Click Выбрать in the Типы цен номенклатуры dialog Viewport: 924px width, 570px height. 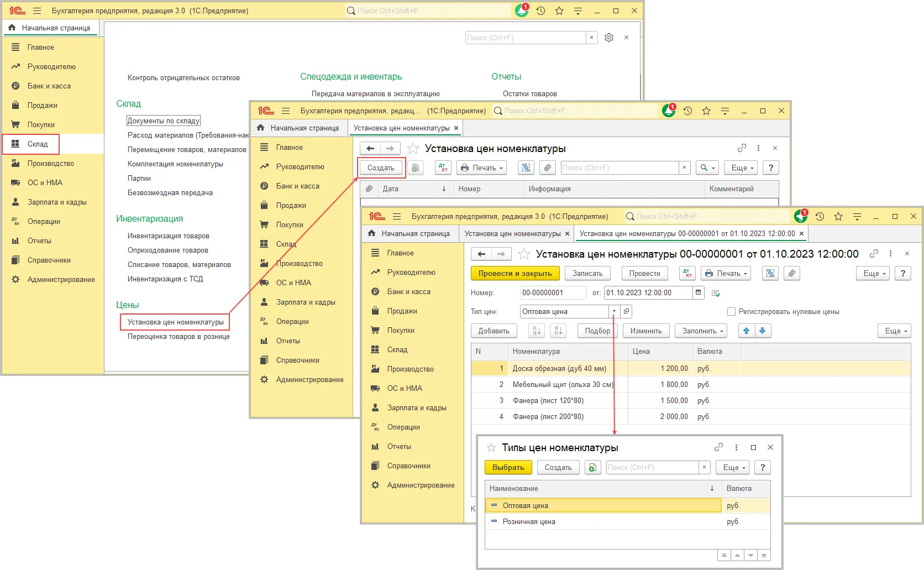(x=508, y=467)
